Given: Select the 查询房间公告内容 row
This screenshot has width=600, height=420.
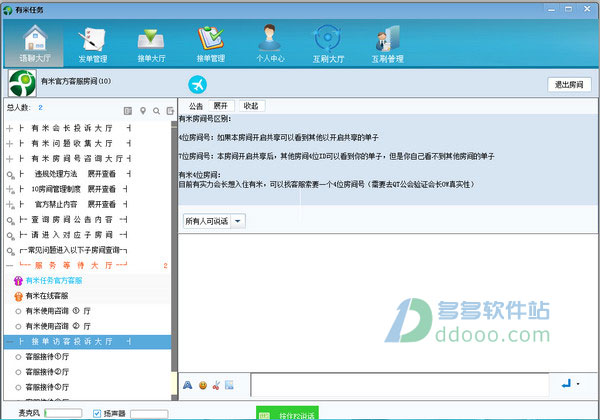Looking at the screenshot, I should click(88, 220).
